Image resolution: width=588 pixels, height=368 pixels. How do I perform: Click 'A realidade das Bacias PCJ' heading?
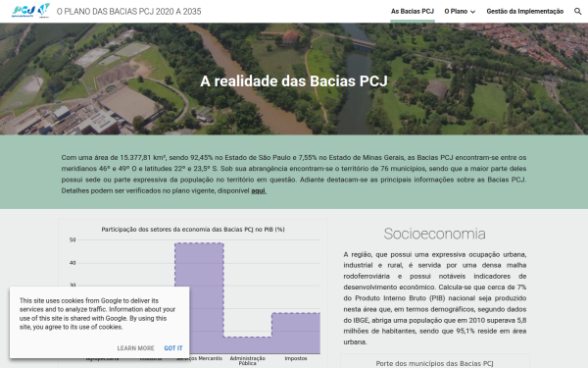[294, 81]
